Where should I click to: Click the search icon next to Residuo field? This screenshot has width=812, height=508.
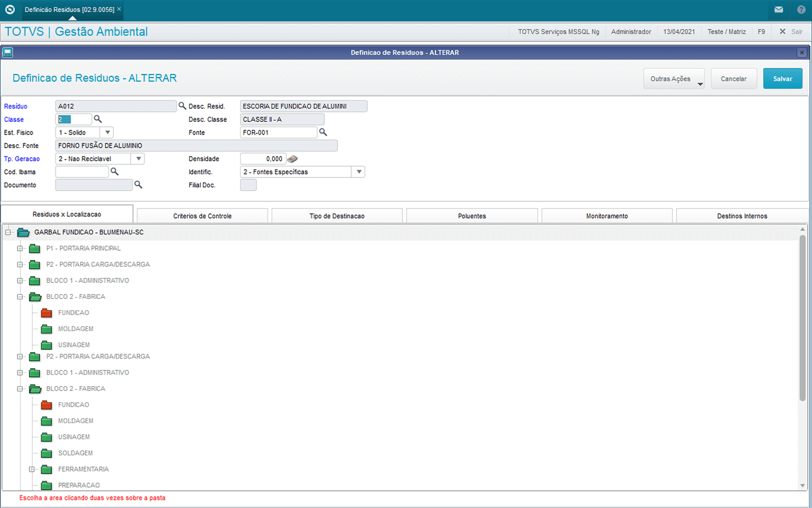point(182,106)
